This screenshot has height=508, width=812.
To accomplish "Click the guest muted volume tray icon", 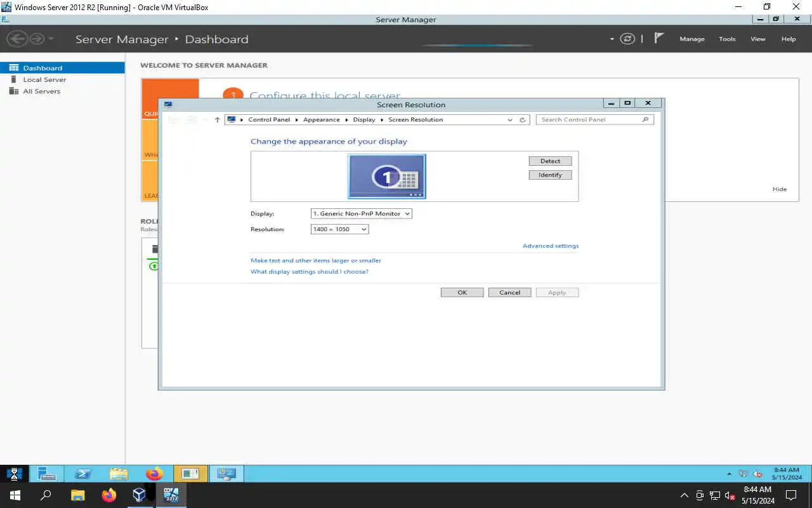I will click(x=757, y=474).
